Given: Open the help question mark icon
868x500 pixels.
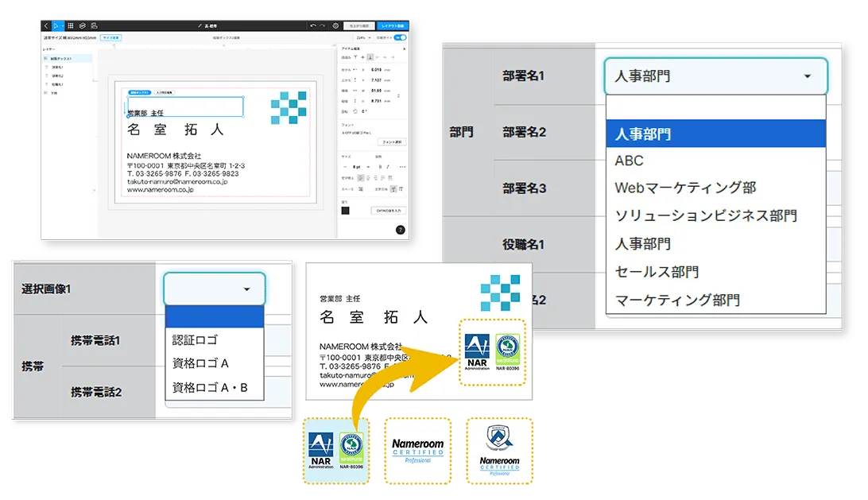Looking at the screenshot, I should pyautogui.click(x=401, y=230).
